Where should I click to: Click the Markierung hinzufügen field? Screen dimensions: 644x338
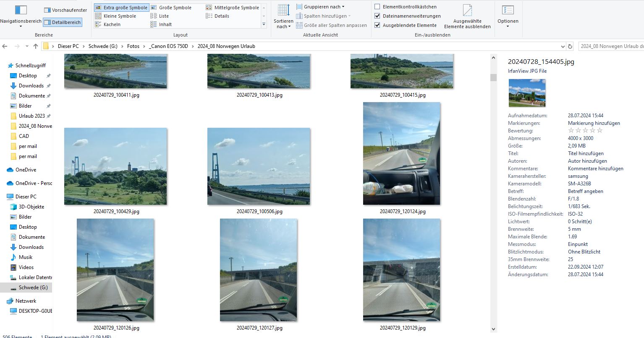pyautogui.click(x=594, y=123)
